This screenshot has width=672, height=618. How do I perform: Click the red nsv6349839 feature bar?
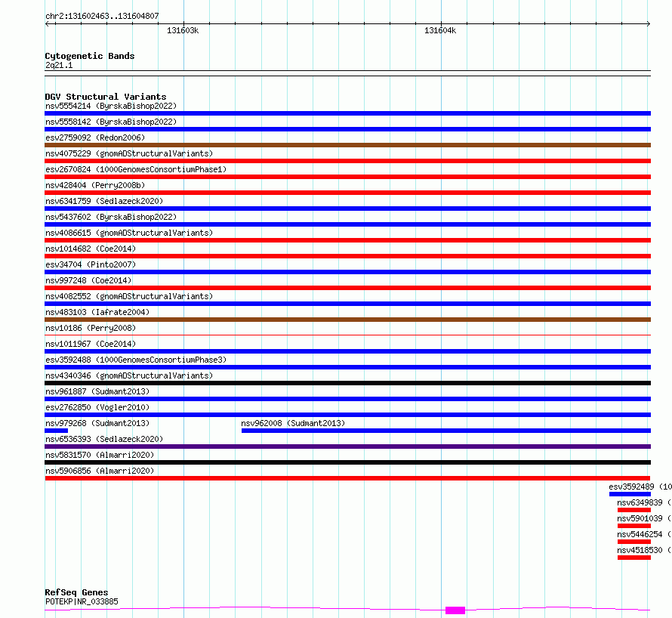[634, 510]
